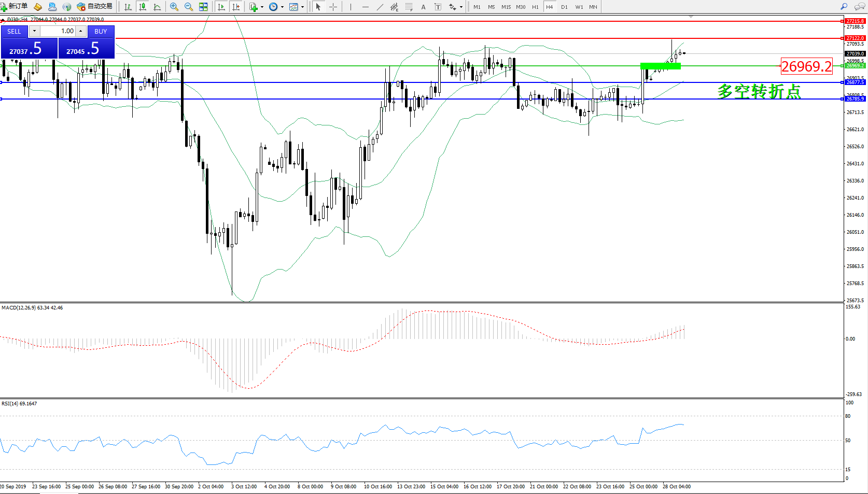Expand the indicators list dropdown arrow
868x494 pixels.
pyautogui.click(x=262, y=7)
